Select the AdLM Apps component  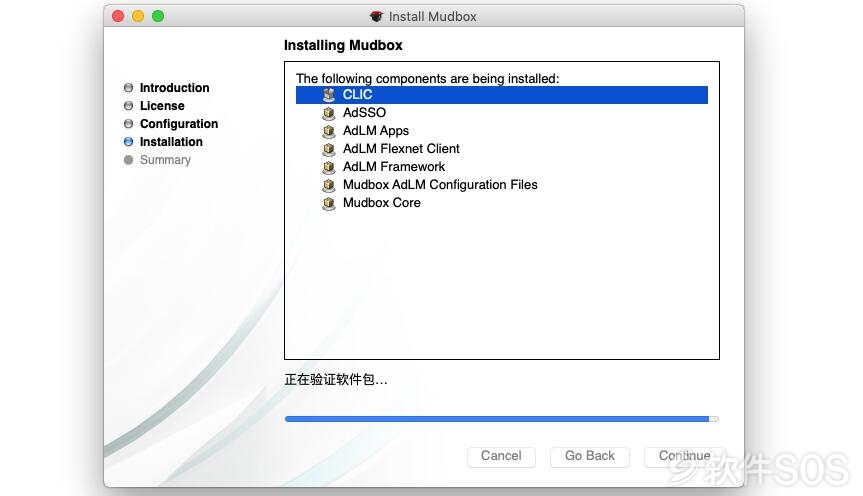tap(501, 131)
